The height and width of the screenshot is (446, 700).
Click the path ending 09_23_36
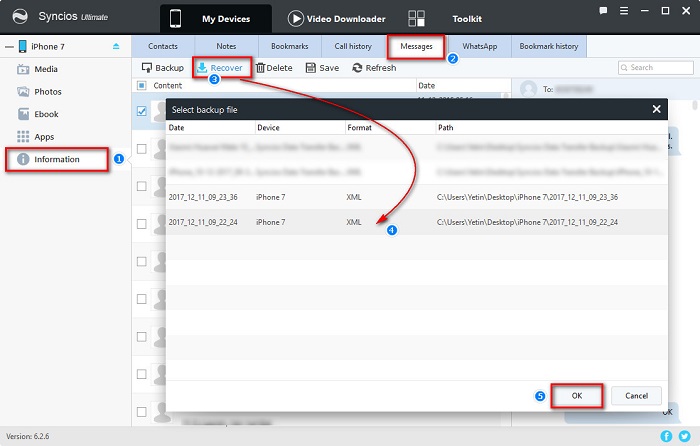coord(527,197)
